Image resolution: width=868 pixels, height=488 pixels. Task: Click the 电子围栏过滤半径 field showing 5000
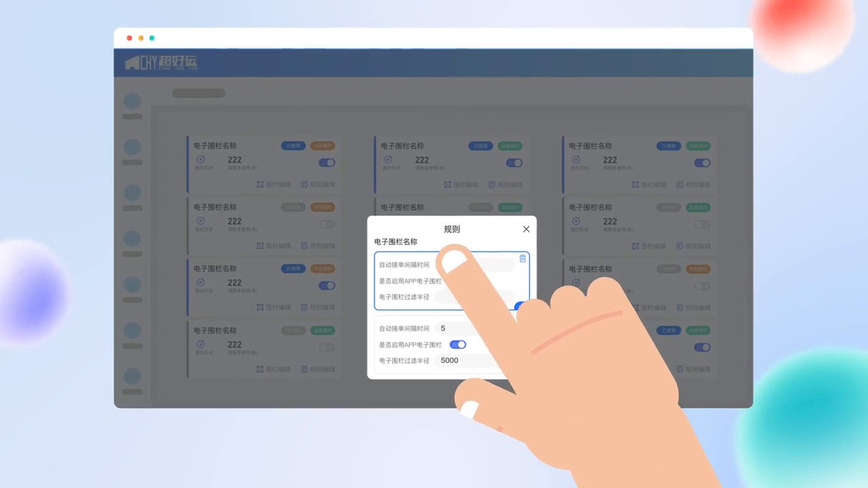(461, 361)
